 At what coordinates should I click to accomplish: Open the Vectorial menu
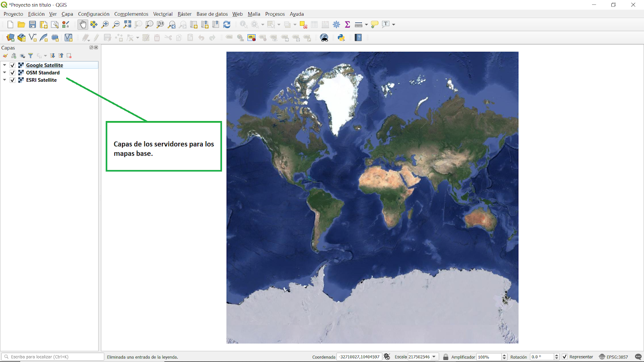[x=163, y=14]
